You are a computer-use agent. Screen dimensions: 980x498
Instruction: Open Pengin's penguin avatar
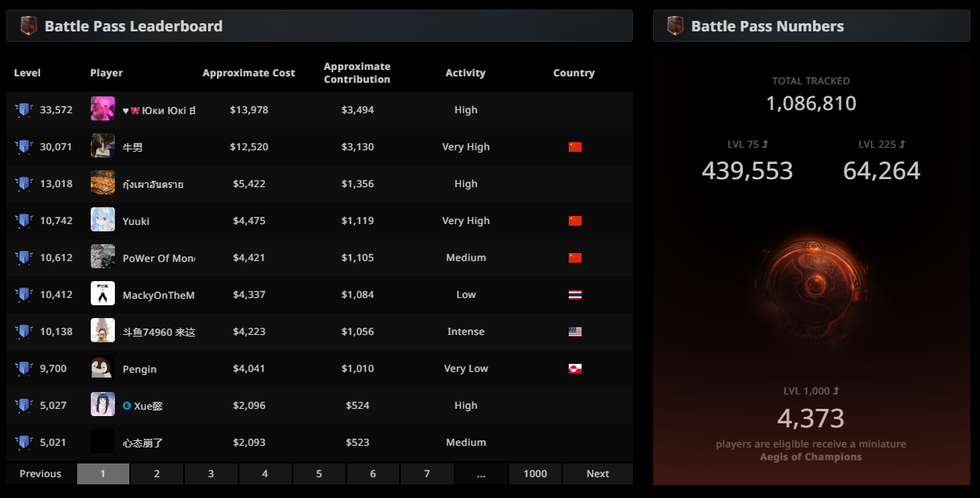click(103, 368)
